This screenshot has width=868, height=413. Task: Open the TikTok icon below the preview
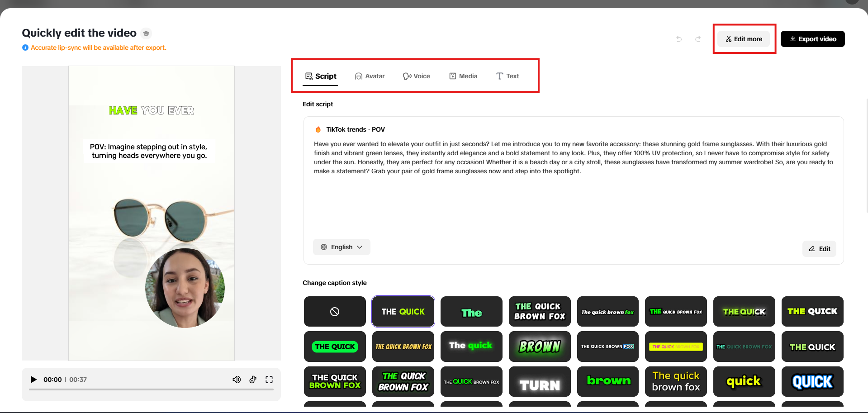[x=253, y=380]
